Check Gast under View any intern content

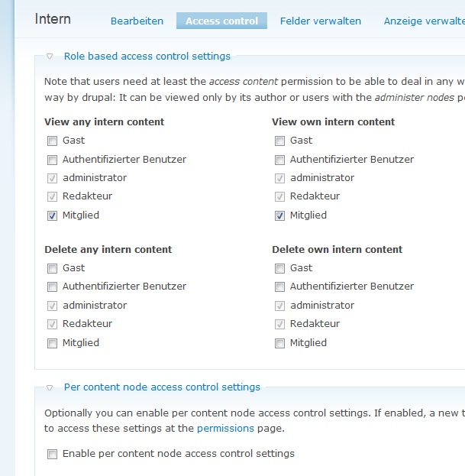52,141
